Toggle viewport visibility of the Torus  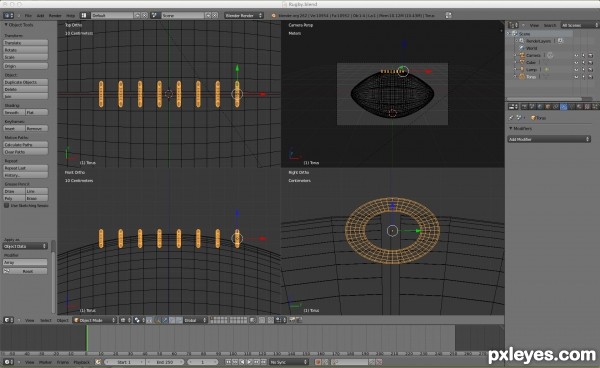(576, 77)
